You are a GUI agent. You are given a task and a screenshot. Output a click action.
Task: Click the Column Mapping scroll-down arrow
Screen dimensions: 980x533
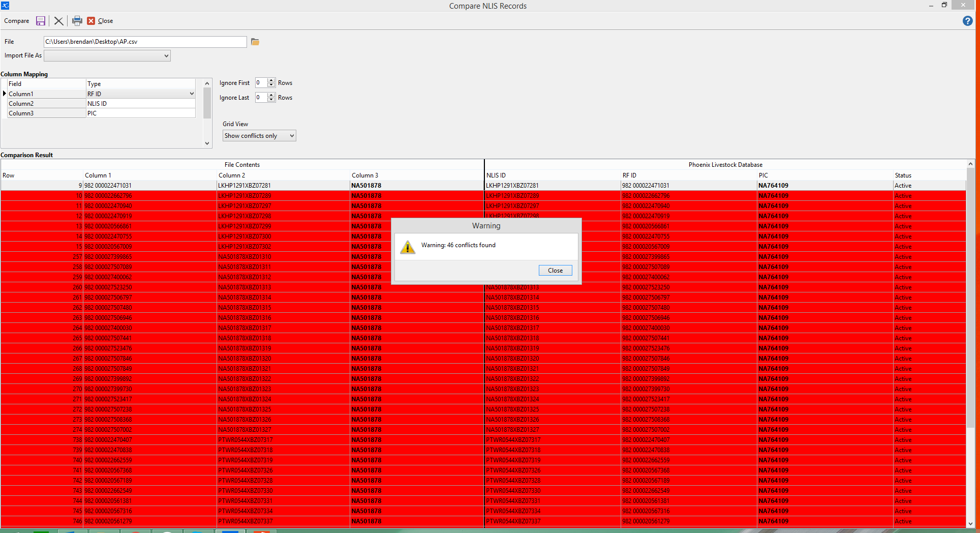tap(207, 143)
